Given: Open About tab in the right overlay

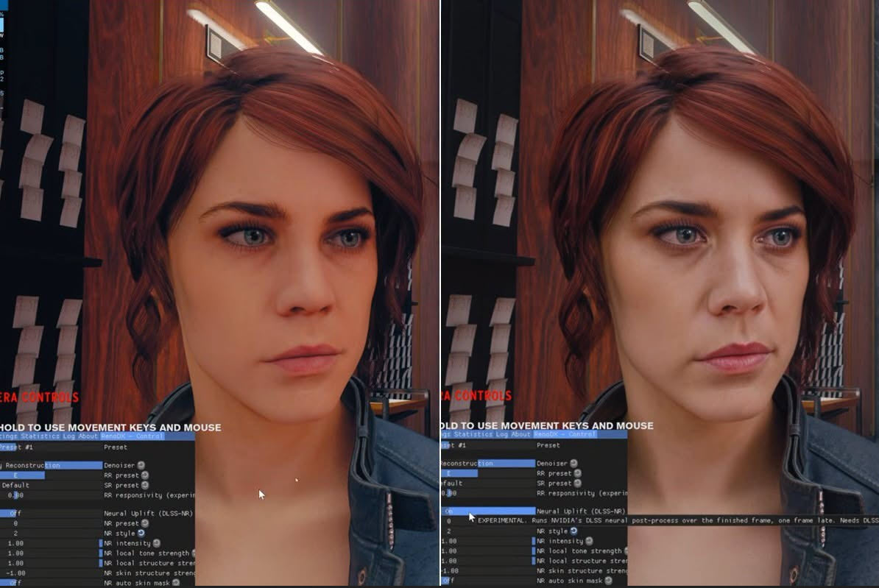Looking at the screenshot, I should pos(520,434).
